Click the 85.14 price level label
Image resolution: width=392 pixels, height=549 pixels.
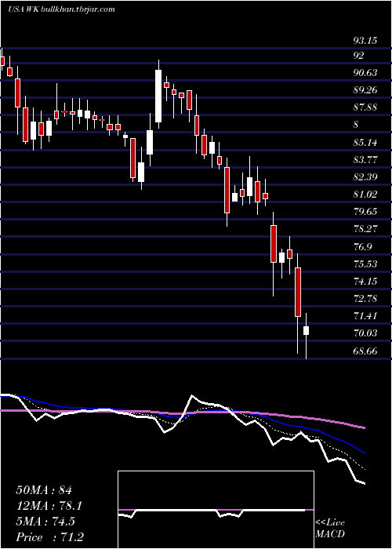[365, 142]
